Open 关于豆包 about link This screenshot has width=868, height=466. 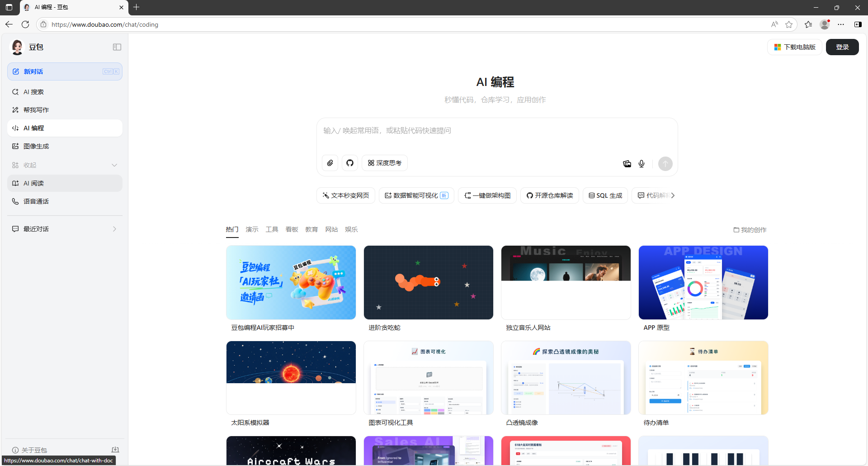(29, 450)
